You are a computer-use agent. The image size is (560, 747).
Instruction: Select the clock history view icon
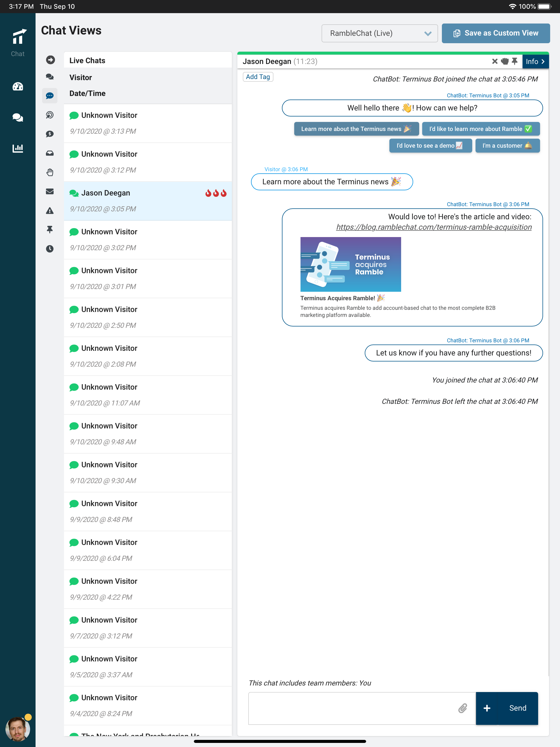coord(50,249)
